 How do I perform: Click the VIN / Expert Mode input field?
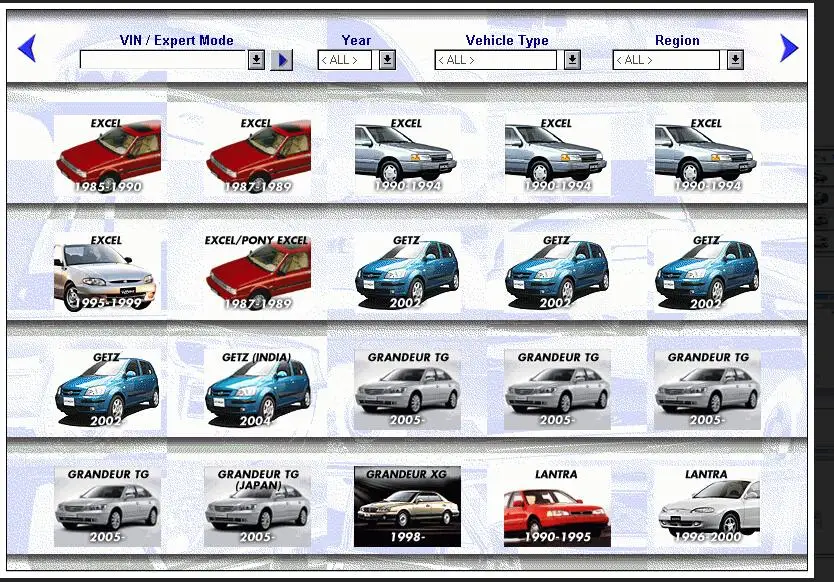click(x=163, y=60)
